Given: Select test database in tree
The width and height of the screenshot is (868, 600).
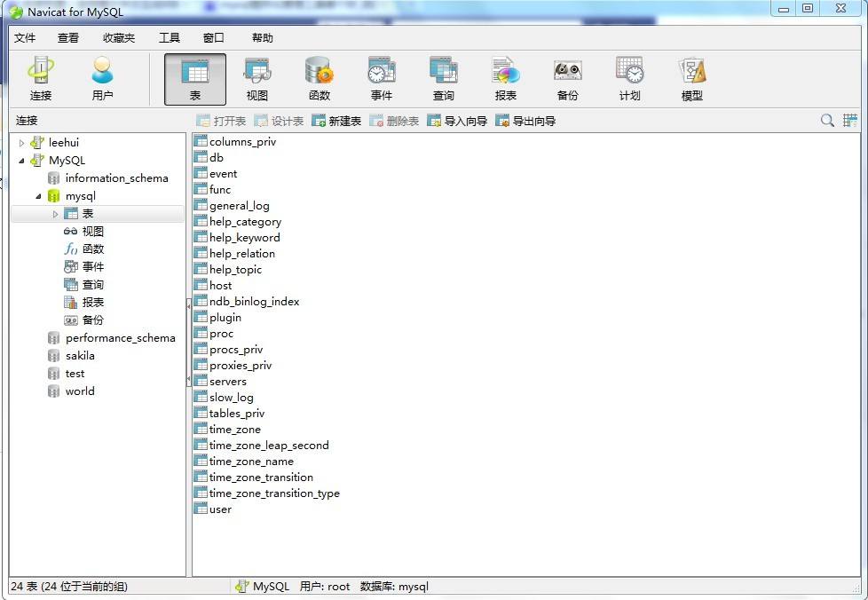Looking at the screenshot, I should pyautogui.click(x=75, y=373).
